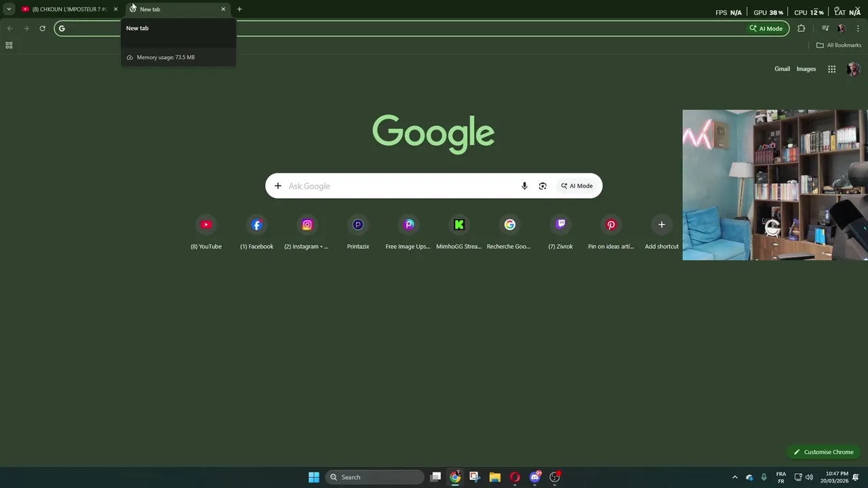This screenshot has height=488, width=868.
Task: Click the Memory usage: 73.5 MB text
Action: point(165,58)
